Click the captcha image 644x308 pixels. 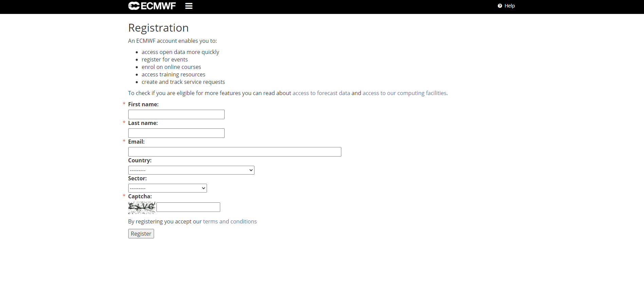pyautogui.click(x=141, y=208)
